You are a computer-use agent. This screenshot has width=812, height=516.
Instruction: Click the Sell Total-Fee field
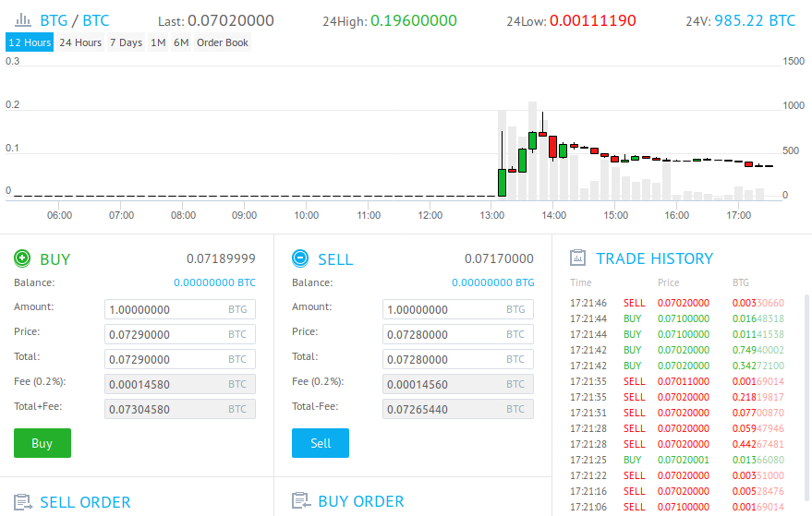458,409
